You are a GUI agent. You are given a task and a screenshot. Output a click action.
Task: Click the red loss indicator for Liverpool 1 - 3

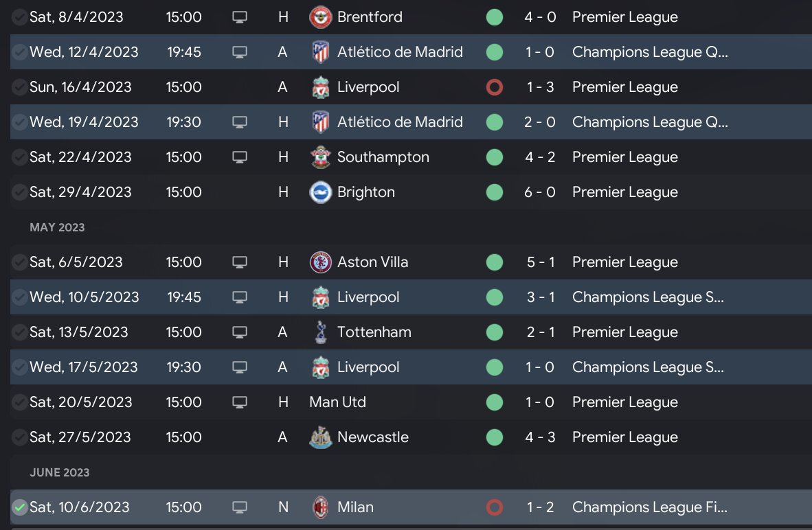click(495, 87)
